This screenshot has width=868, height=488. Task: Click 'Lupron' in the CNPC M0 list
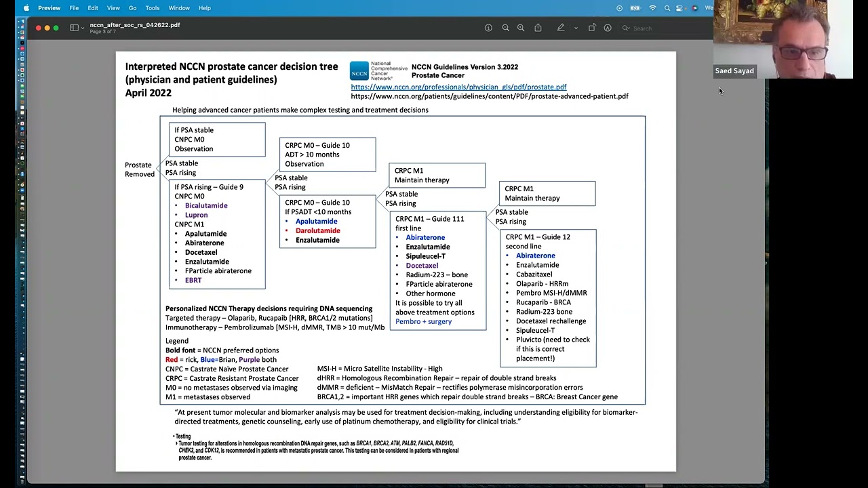coord(196,215)
